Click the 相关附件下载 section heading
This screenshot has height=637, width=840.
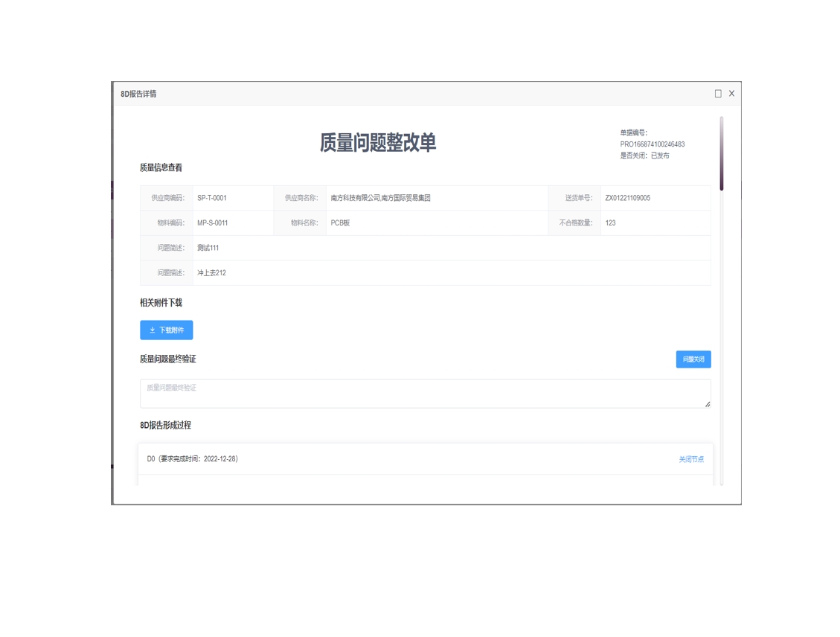tap(161, 303)
